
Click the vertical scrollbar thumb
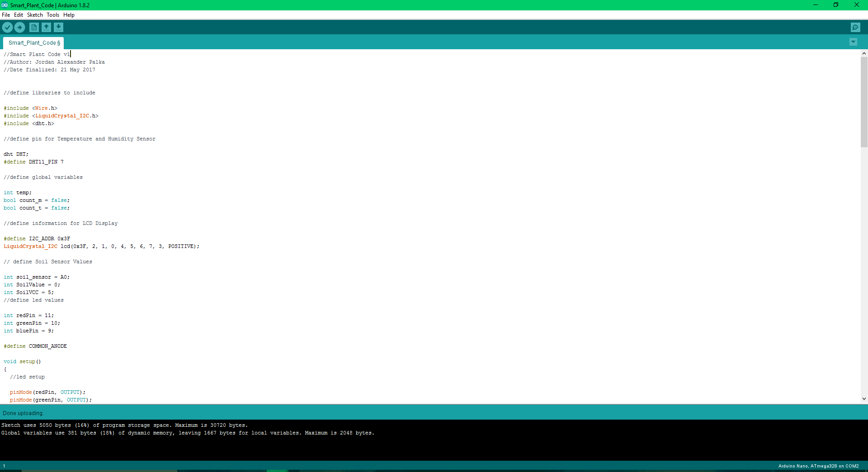864,102
